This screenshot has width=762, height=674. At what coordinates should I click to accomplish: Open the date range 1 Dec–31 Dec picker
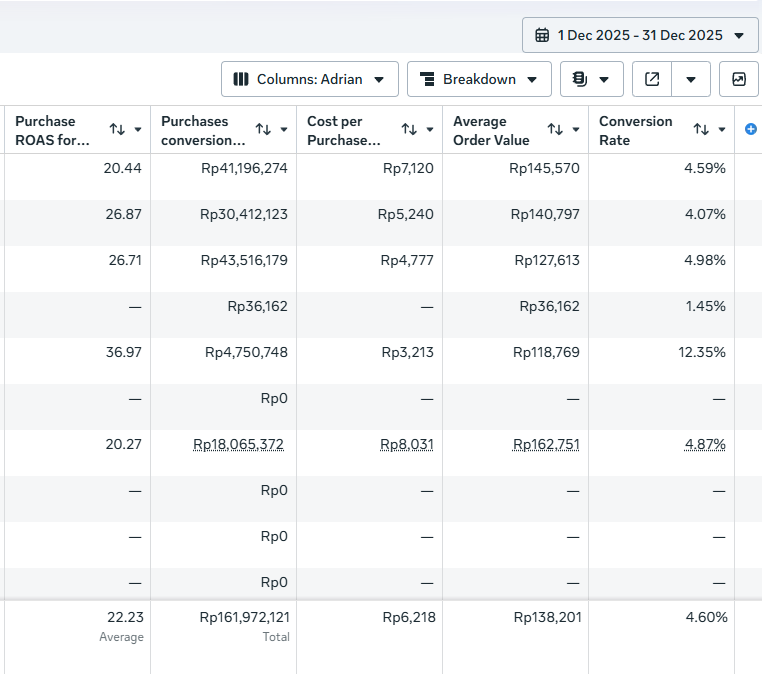pyautogui.click(x=640, y=35)
